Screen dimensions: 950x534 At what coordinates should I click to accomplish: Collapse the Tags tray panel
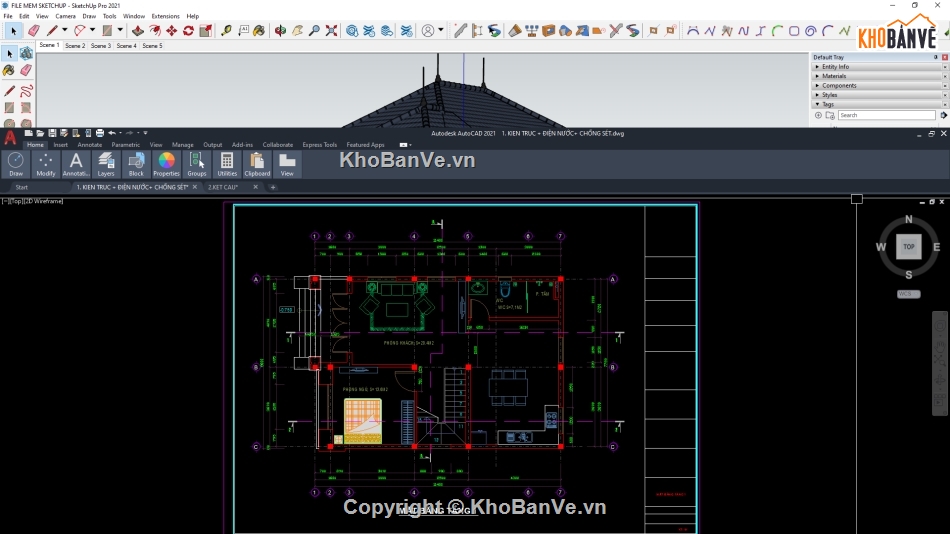(x=879, y=104)
